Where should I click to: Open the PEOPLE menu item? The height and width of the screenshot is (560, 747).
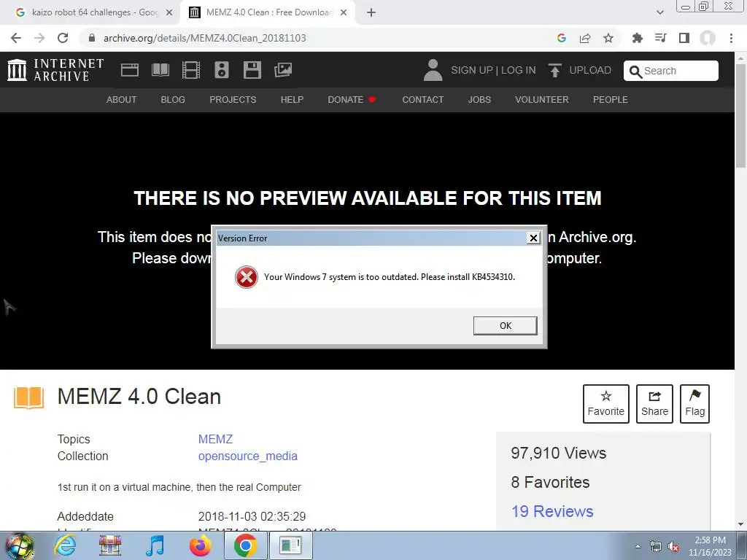(x=611, y=99)
